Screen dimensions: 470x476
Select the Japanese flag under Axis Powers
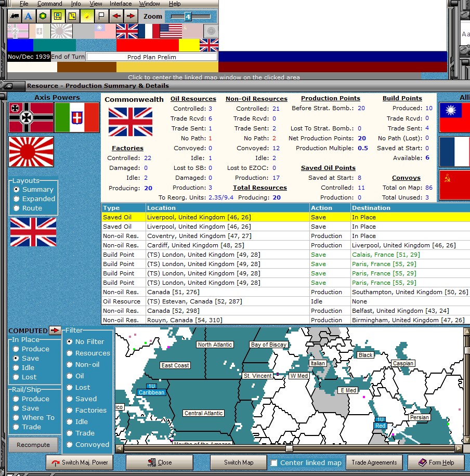click(x=31, y=152)
